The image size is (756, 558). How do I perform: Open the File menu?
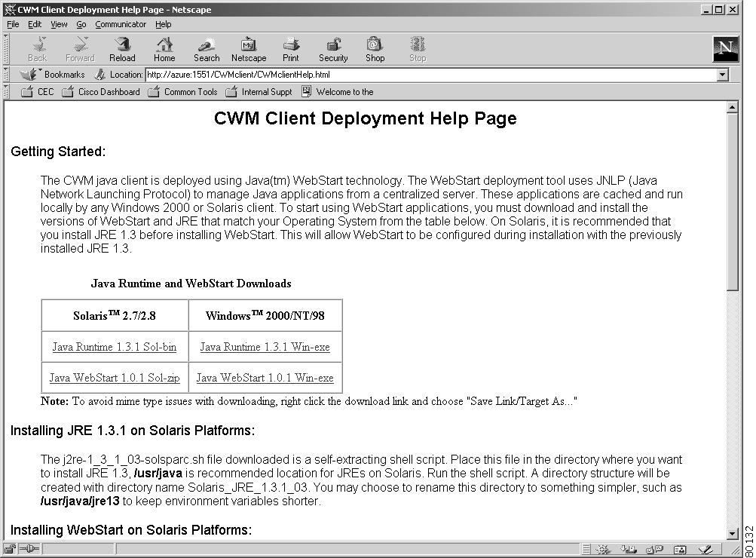pyautogui.click(x=13, y=24)
